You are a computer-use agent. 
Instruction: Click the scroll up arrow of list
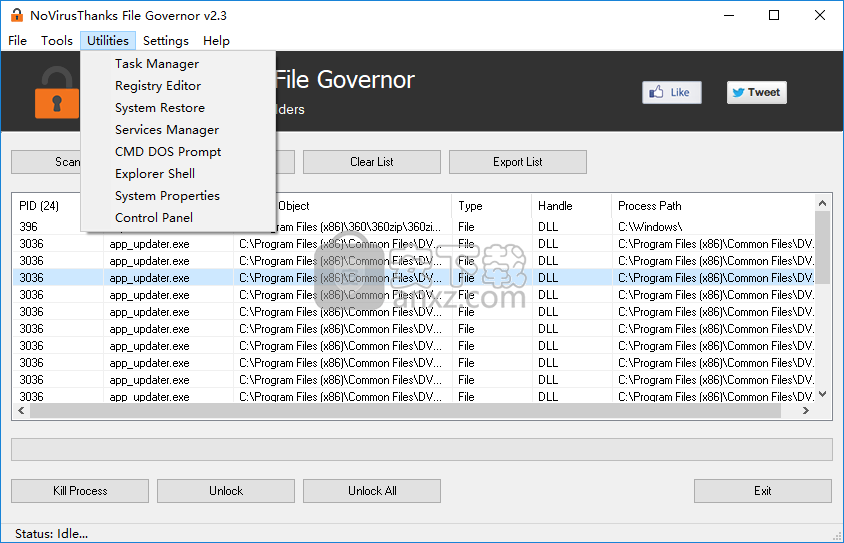(x=822, y=203)
